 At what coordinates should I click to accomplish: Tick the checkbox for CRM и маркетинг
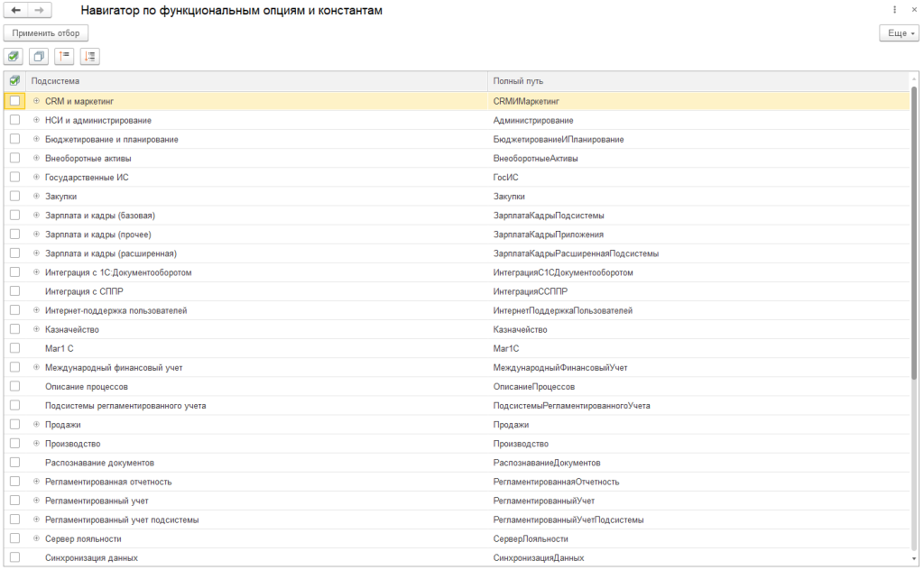pyautogui.click(x=14, y=101)
